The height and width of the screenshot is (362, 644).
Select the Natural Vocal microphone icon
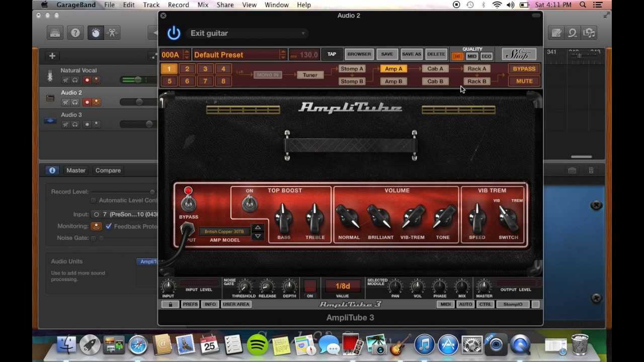50,76
